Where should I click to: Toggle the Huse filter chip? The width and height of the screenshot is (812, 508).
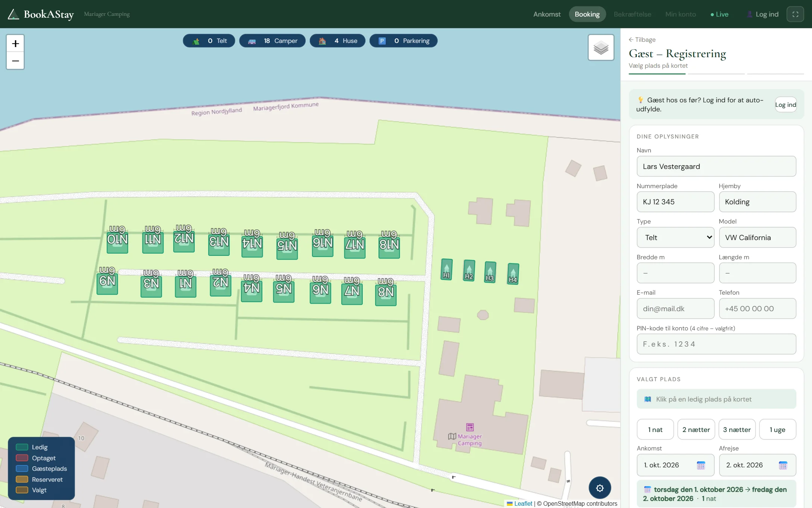(337, 41)
